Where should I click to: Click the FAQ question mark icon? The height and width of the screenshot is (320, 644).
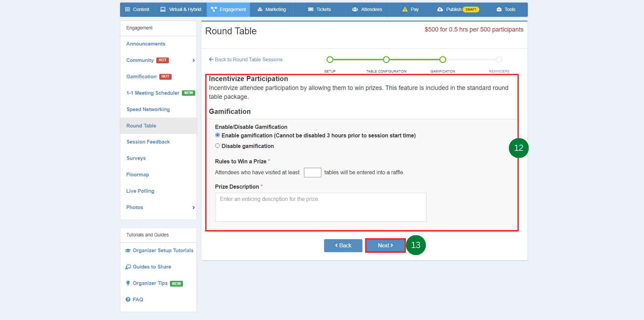pos(128,300)
